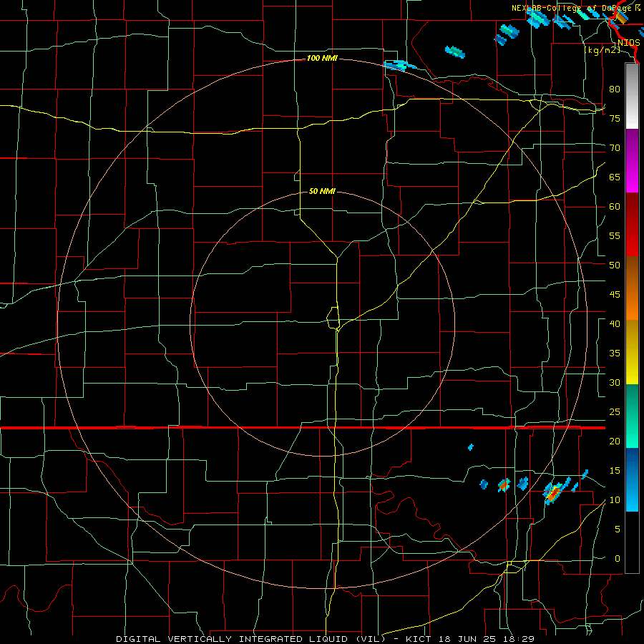
Task: Click the 18:29 timestamp in the caption
Action: (520, 639)
